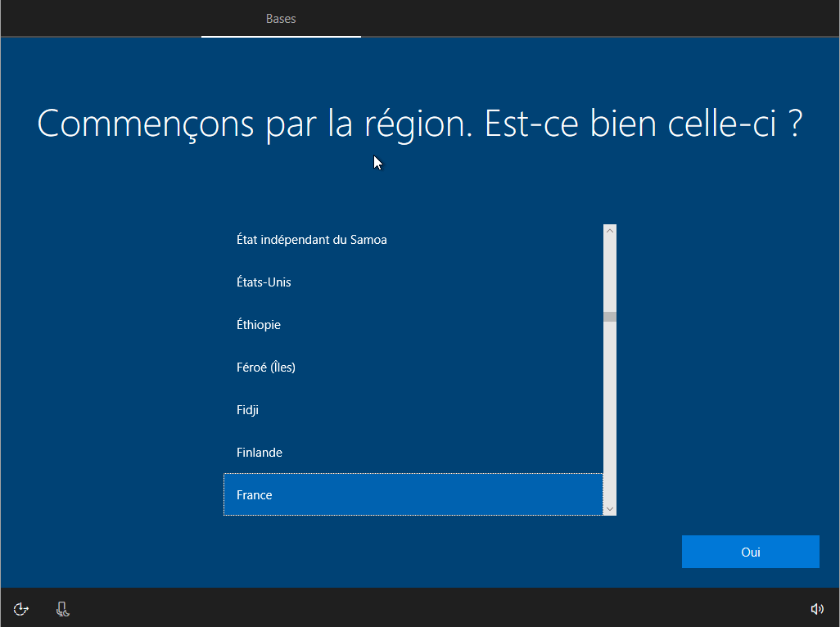Confirm the region with the Oui button

click(x=750, y=551)
